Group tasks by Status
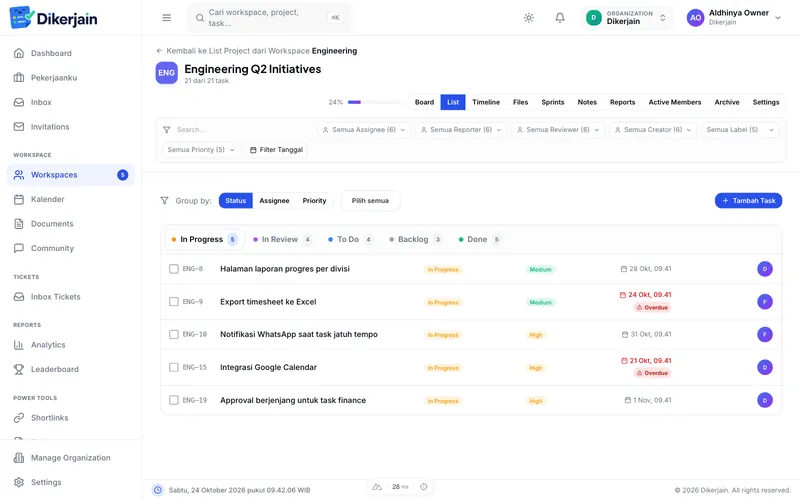The height and width of the screenshot is (500, 800). (236, 201)
